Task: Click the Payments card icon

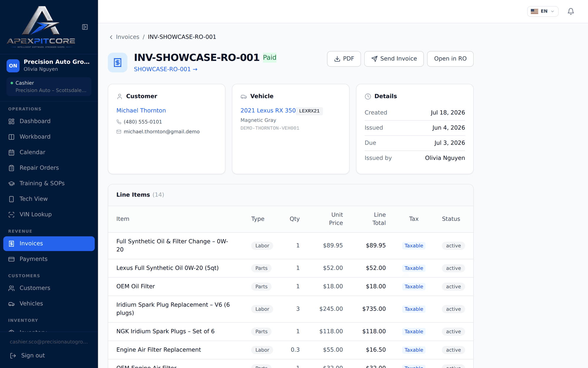Action: click(x=11, y=259)
